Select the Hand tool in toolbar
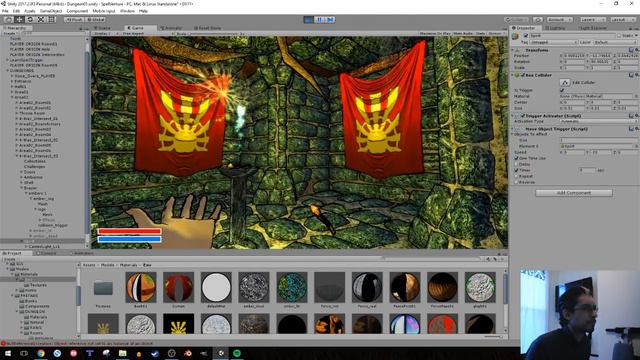640x360 pixels. pyautogui.click(x=8, y=19)
